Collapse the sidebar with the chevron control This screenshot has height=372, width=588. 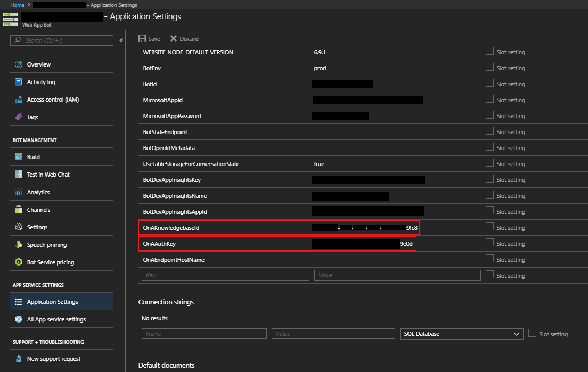coord(121,40)
